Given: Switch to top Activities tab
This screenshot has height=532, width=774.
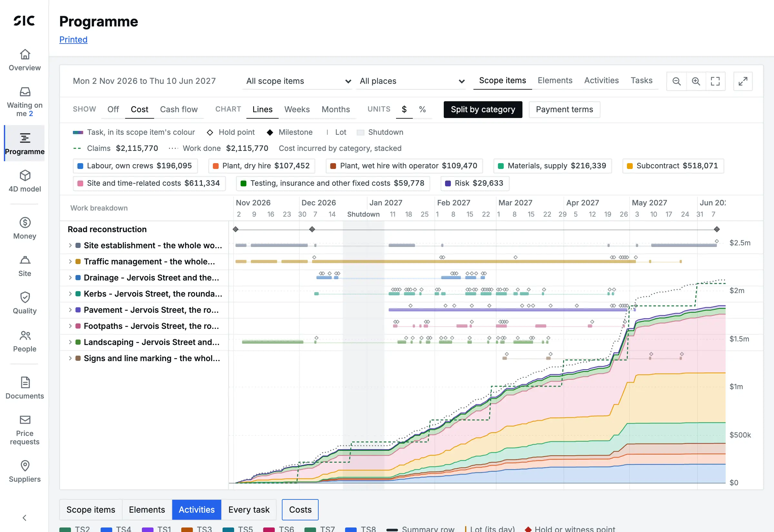Looking at the screenshot, I should click(x=601, y=80).
